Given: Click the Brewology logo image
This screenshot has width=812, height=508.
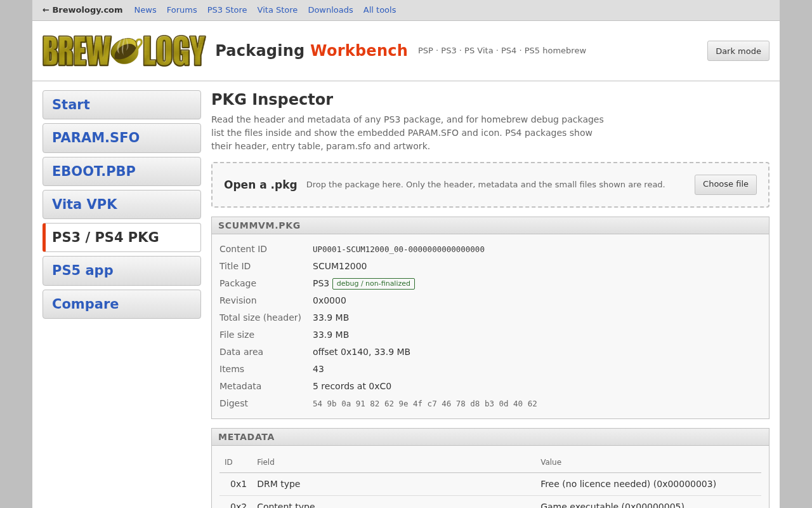Looking at the screenshot, I should click(124, 51).
